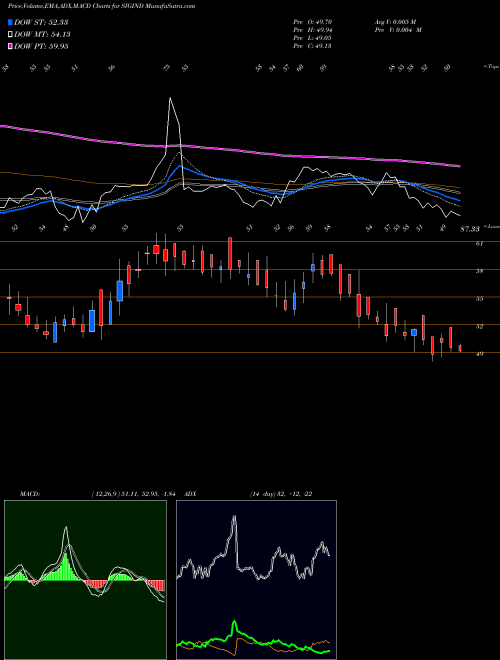Click the MACD parameters (12,26,9) values
500x660 pixels.
pyautogui.click(x=136, y=494)
